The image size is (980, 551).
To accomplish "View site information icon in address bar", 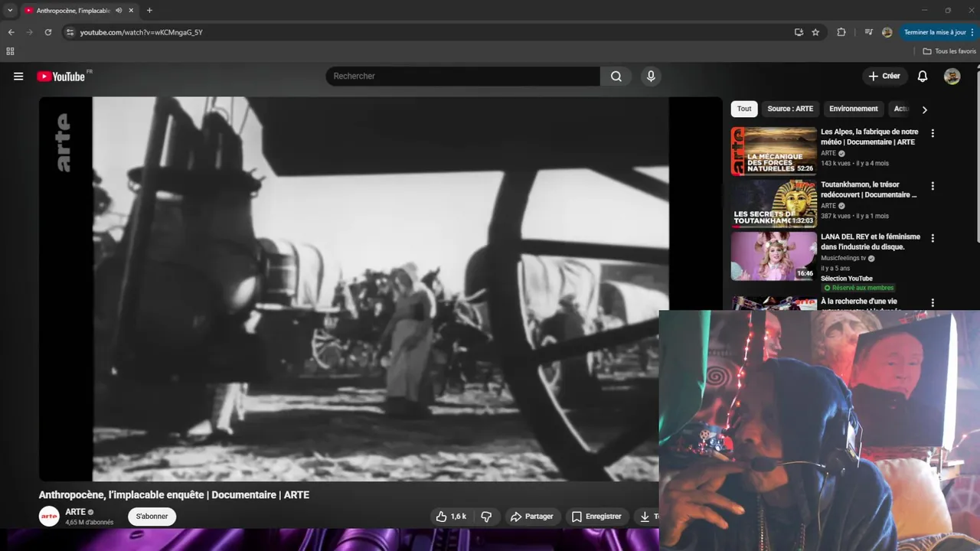I will pyautogui.click(x=70, y=32).
